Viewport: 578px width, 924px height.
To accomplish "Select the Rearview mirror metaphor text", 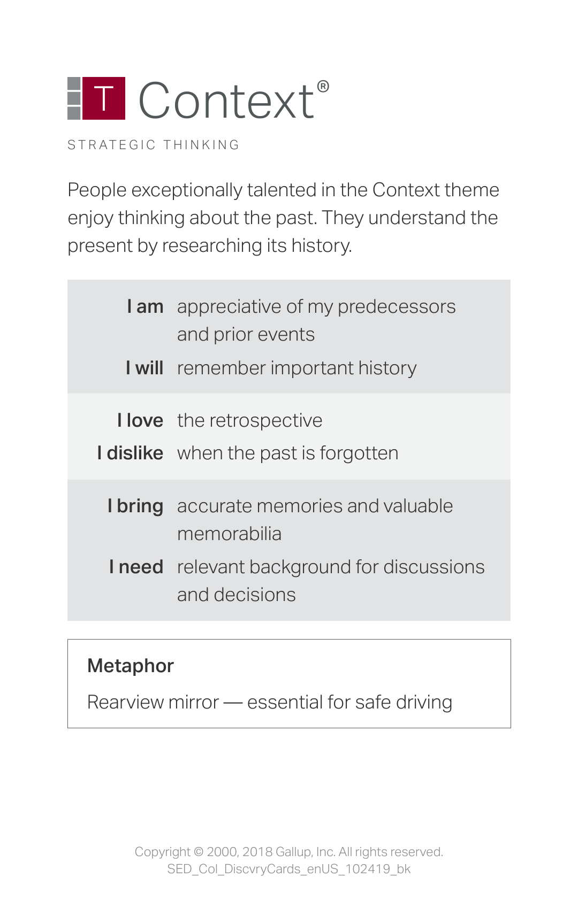I will tap(270, 703).
